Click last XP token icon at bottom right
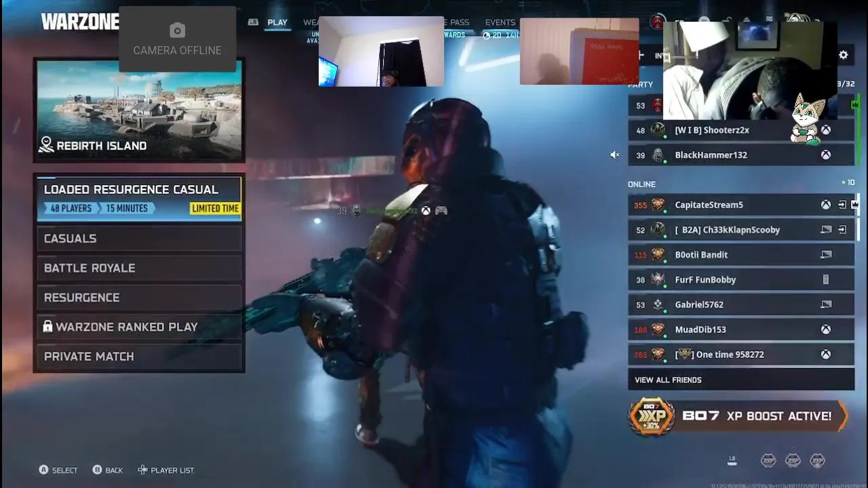The image size is (868, 488). point(818,461)
